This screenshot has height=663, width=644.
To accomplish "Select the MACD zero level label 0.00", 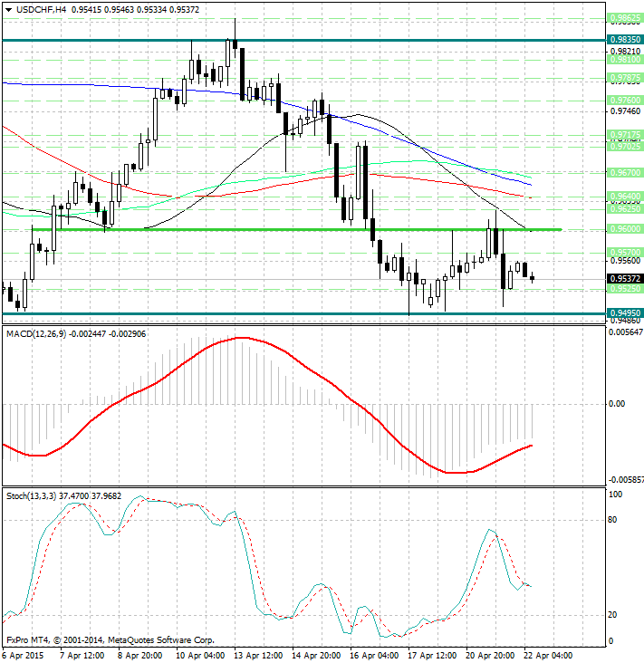I will [617, 404].
